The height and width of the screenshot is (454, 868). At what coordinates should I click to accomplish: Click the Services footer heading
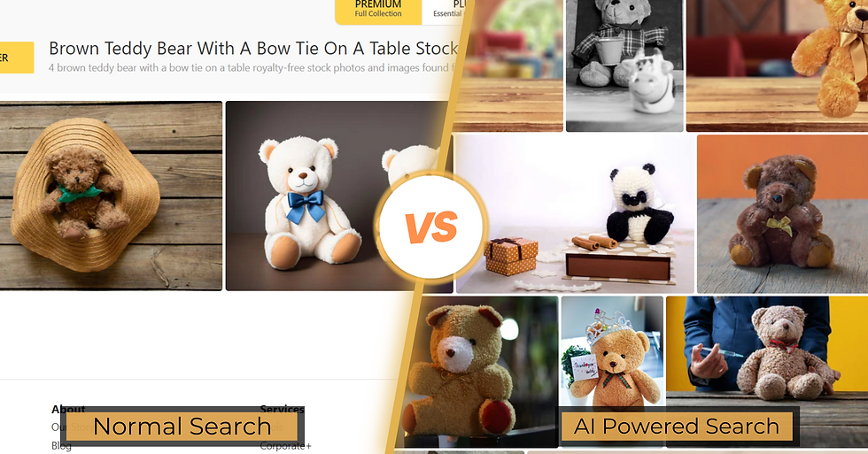coord(283,409)
